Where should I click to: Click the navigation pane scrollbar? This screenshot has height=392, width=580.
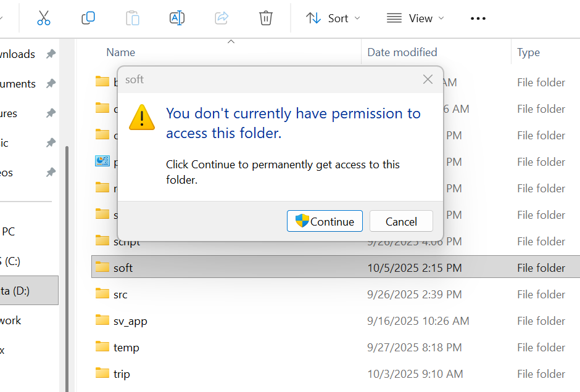coord(67,269)
